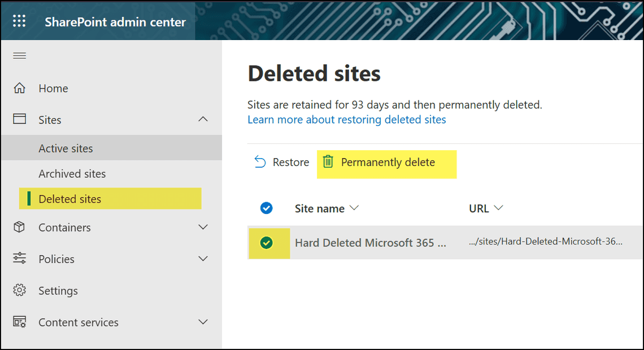644x350 pixels.
Task: Click the Home house icon
Action: tap(19, 88)
